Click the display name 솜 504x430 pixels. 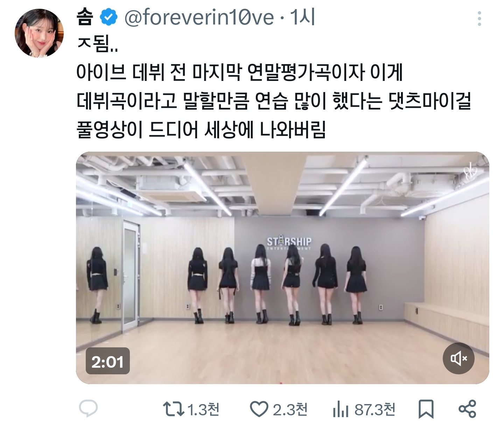tap(85, 18)
